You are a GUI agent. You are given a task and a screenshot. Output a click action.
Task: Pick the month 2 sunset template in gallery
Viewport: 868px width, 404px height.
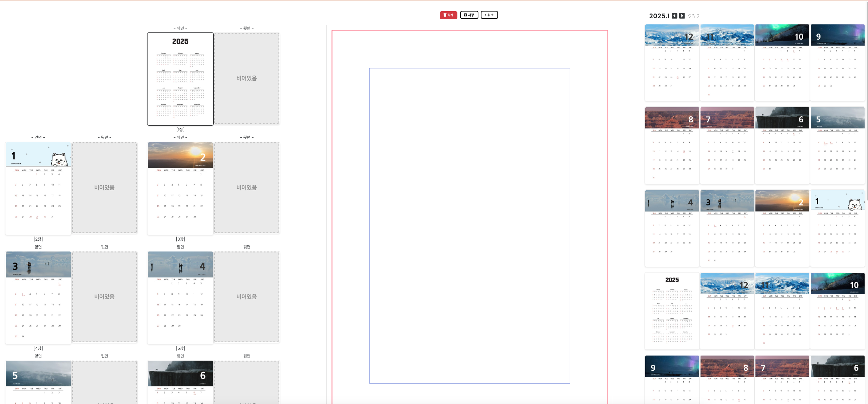pyautogui.click(x=782, y=228)
